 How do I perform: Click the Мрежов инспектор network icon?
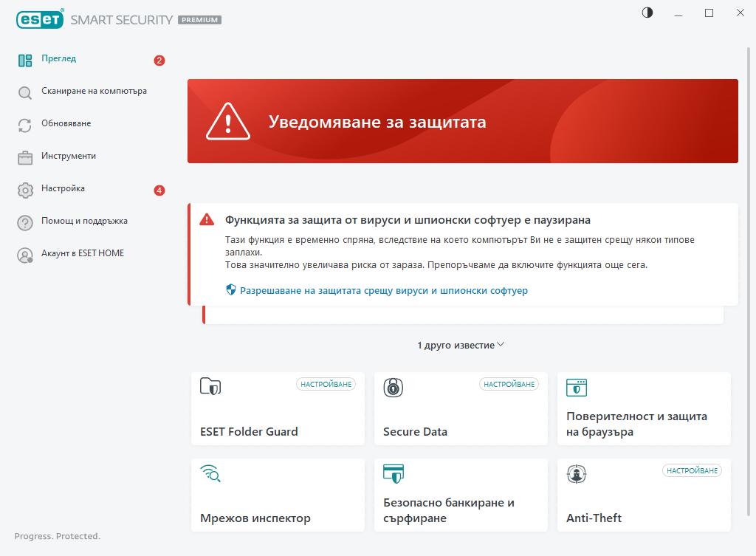(x=212, y=474)
